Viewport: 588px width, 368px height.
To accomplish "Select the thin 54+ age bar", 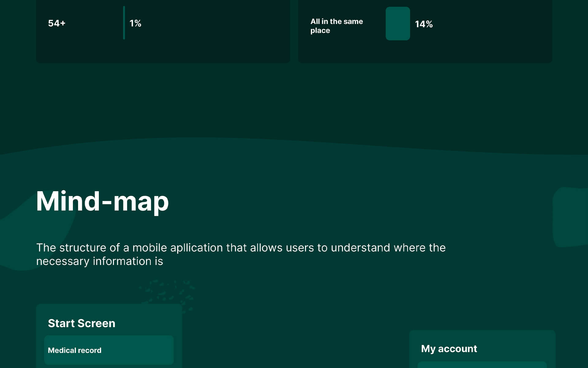I will click(x=124, y=23).
